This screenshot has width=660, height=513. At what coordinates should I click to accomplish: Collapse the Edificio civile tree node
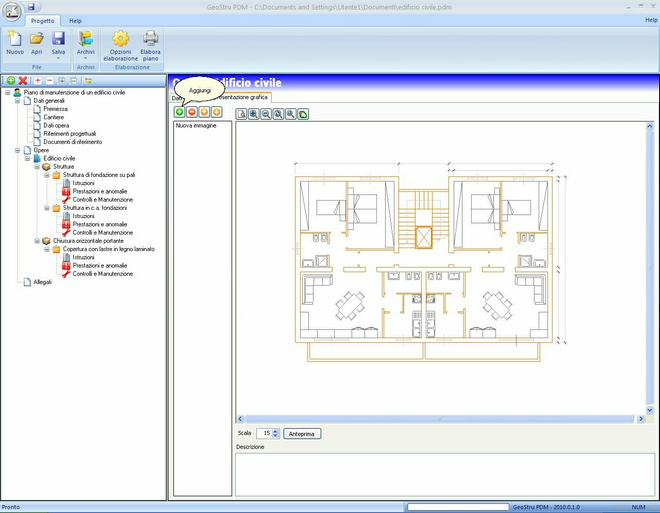coord(27,158)
